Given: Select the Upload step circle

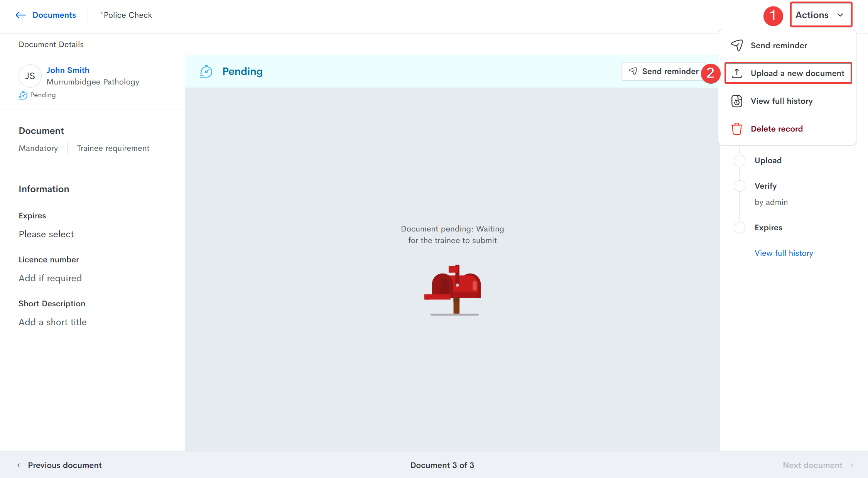Looking at the screenshot, I should [x=739, y=160].
